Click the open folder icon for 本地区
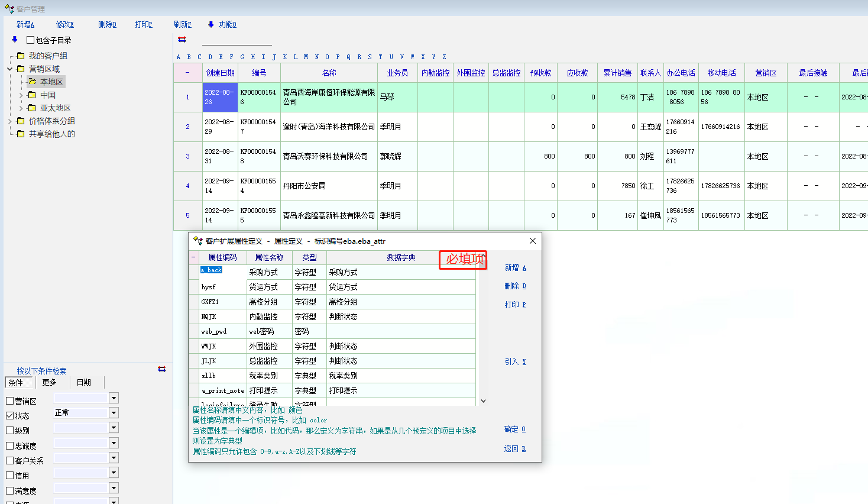Viewport: 868px width, 504px height. pyautogui.click(x=33, y=82)
